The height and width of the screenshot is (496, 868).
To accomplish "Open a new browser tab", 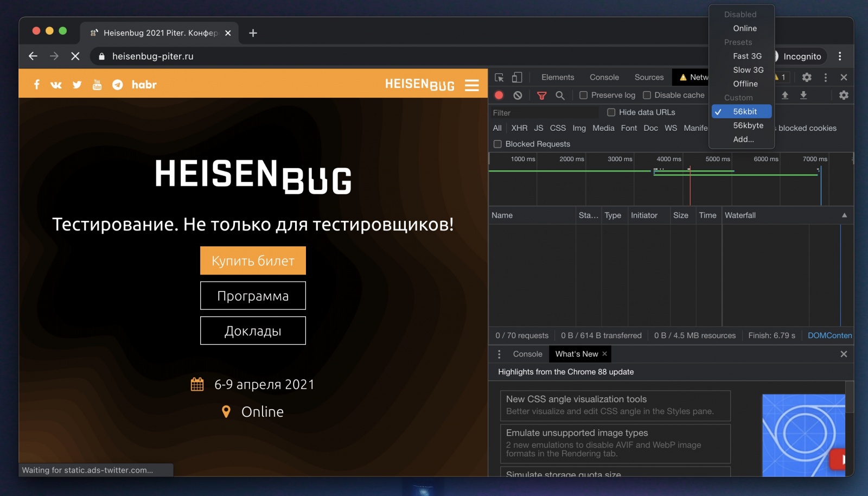I will [x=253, y=33].
